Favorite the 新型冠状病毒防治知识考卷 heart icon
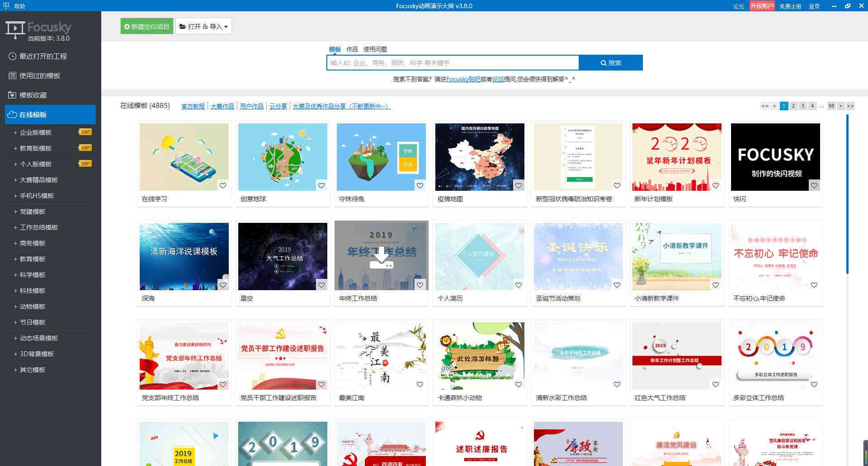The width and height of the screenshot is (868, 466). (x=617, y=185)
